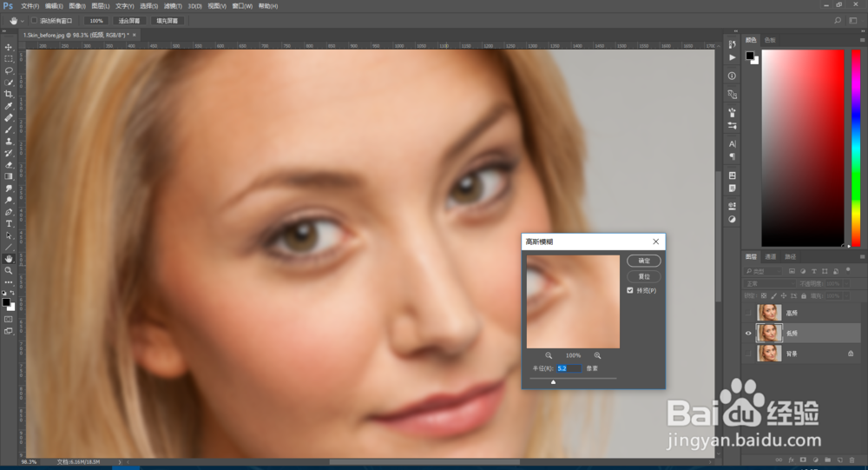
Task: Enable 滚动所有窗口 checkbox
Action: click(34, 21)
